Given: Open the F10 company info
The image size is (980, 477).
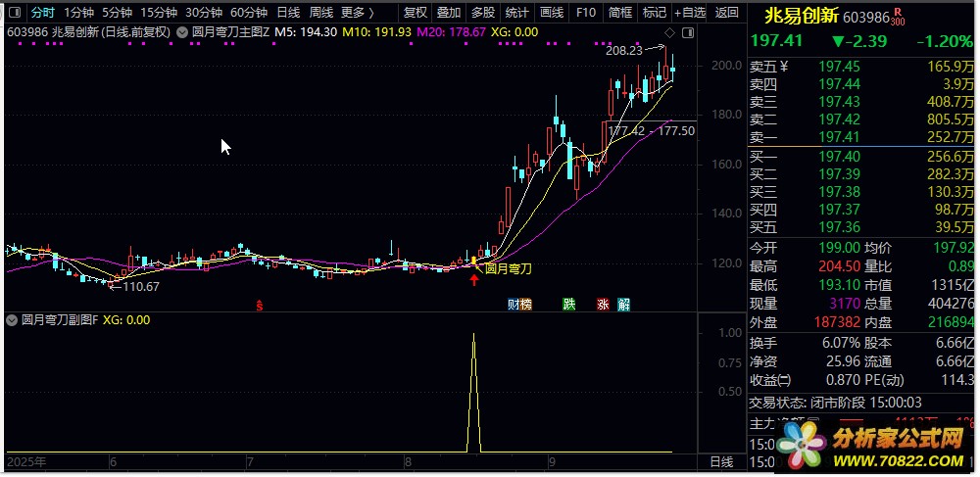Looking at the screenshot, I should click(586, 12).
